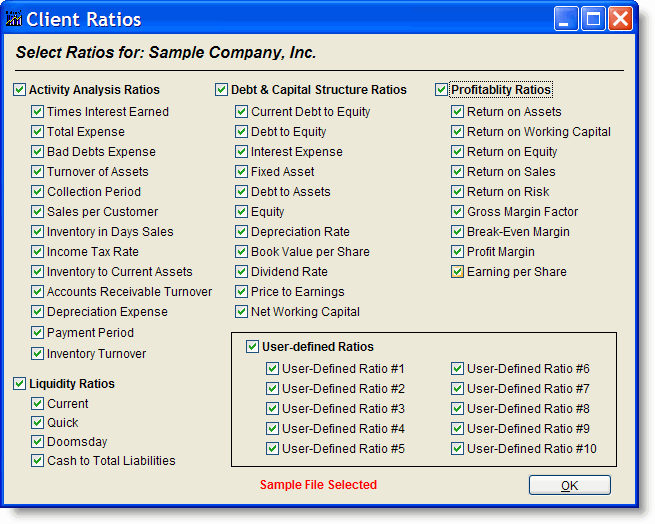Toggle User-Defined Ratio #3 checkbox
The width and height of the screenshot is (655, 524).
point(272,408)
